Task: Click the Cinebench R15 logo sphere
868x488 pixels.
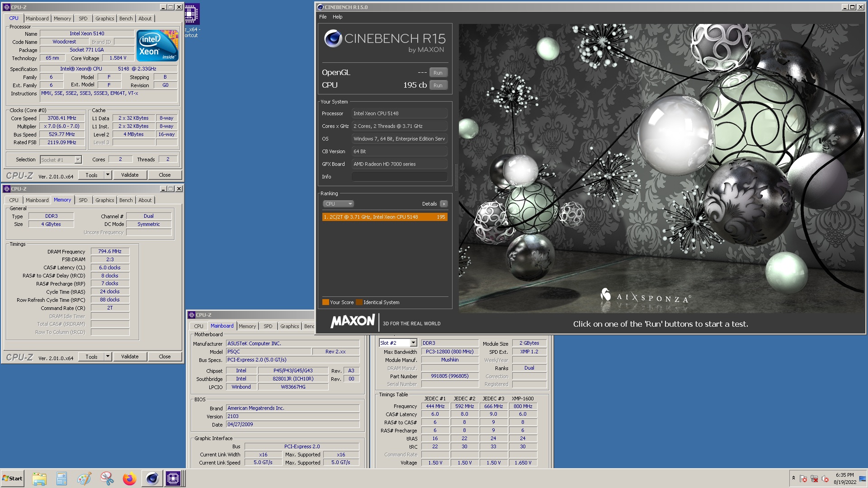Action: pos(333,38)
